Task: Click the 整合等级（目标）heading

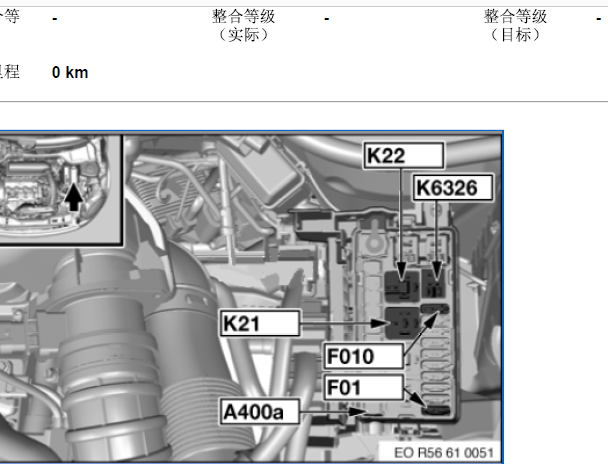Action: (515, 26)
